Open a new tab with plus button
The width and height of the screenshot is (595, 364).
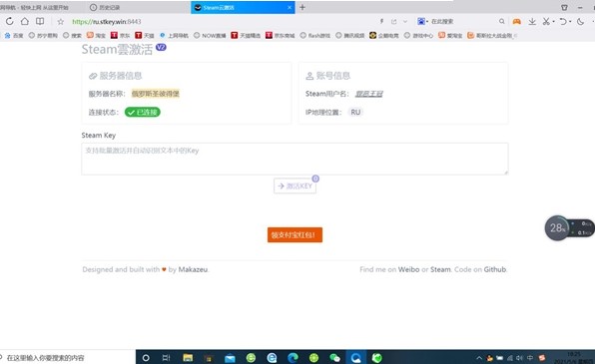[x=302, y=7]
